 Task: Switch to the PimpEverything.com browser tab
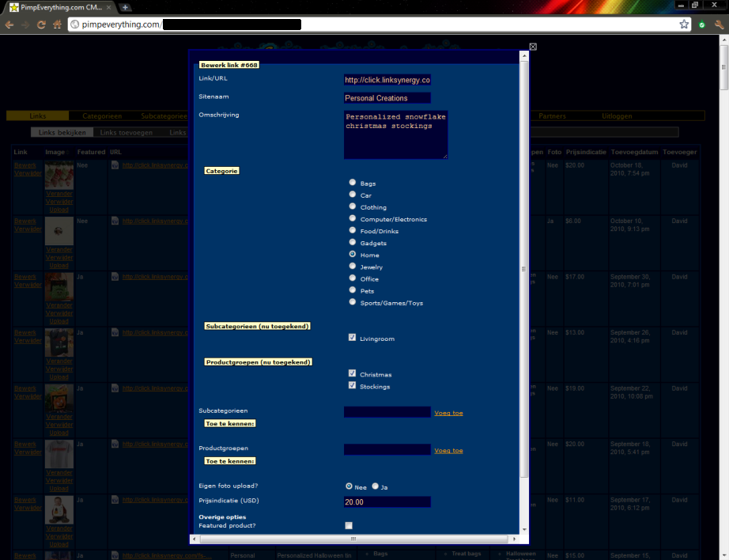pyautogui.click(x=59, y=7)
